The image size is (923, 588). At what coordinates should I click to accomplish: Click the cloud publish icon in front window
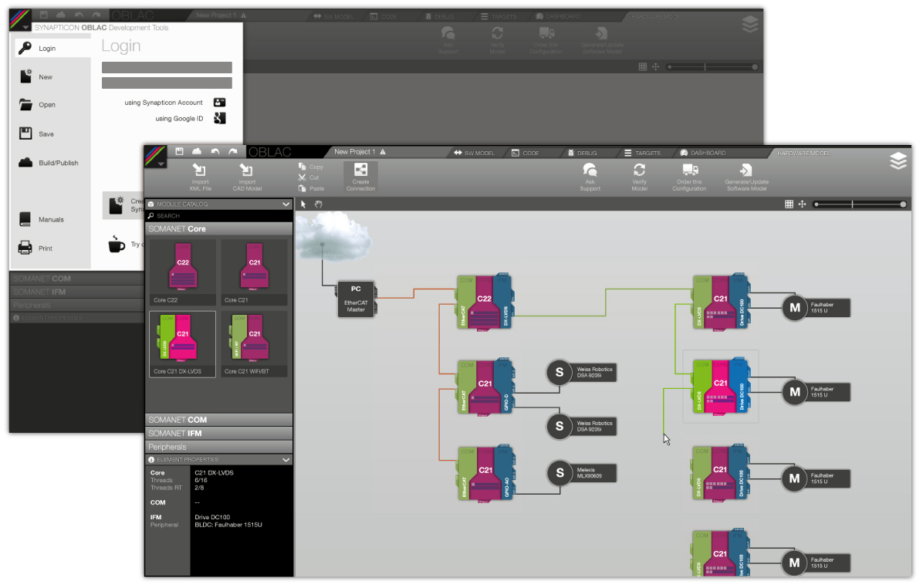(x=197, y=152)
